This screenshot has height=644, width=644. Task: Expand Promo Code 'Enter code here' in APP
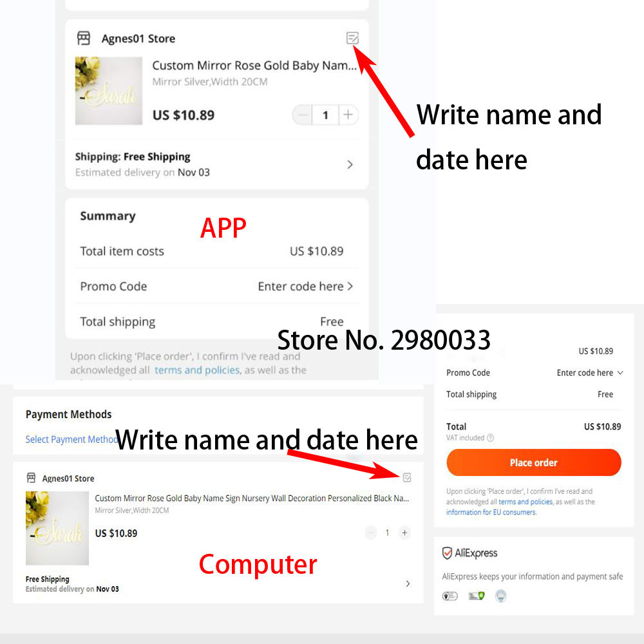tap(305, 287)
